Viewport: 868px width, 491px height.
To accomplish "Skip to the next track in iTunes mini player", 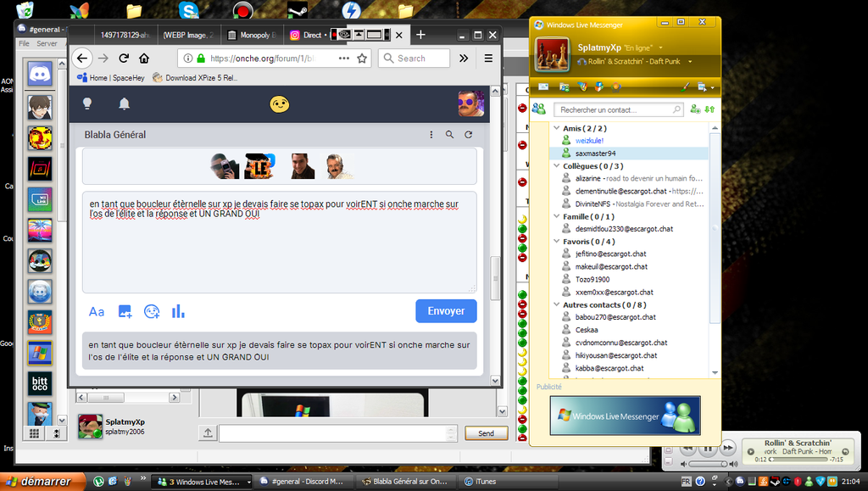I will pos(728,448).
